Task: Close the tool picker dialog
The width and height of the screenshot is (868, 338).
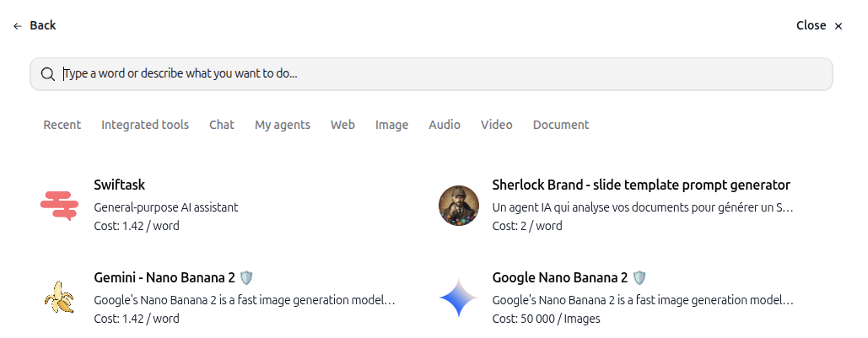Action: pyautogui.click(x=819, y=25)
